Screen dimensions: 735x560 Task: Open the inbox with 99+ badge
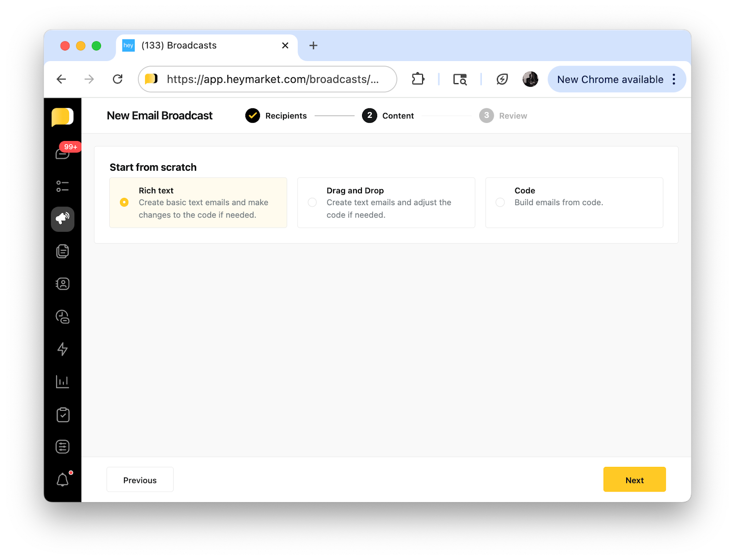pyautogui.click(x=63, y=153)
